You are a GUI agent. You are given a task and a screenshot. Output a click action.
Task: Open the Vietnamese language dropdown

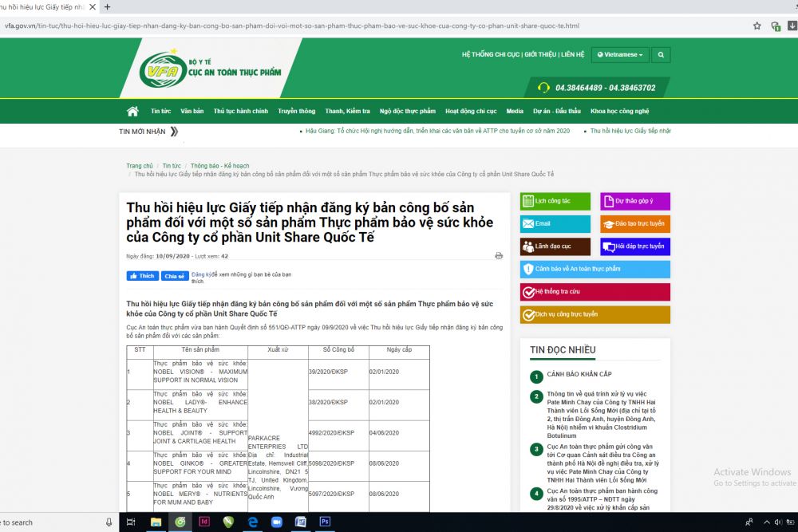(x=620, y=55)
